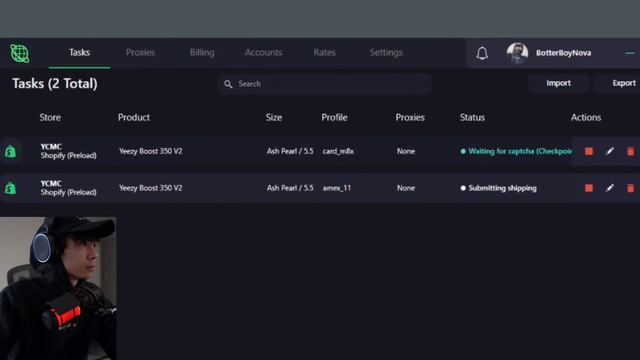Click the 'Waiting for captcha' status text
Viewport: 640px width, 360px height.
tap(520, 151)
